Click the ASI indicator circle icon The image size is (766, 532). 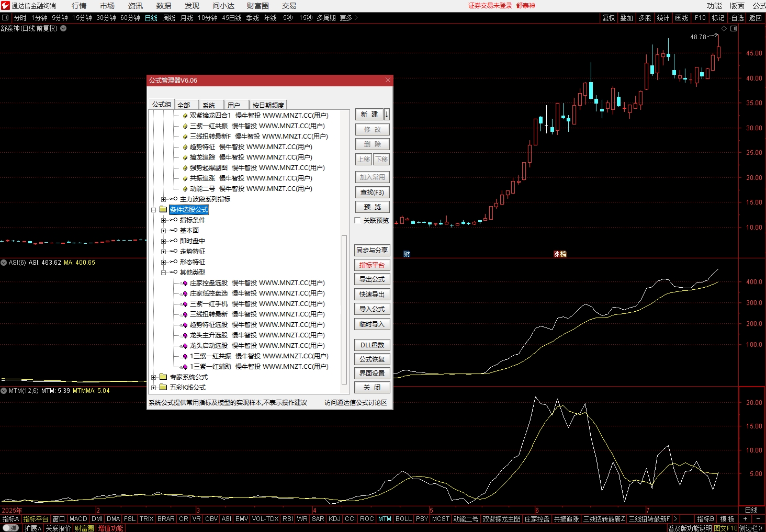pyautogui.click(x=4, y=263)
